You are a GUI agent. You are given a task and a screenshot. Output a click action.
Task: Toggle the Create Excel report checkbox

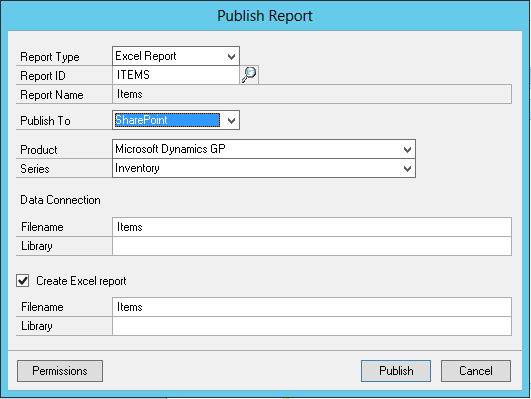tap(23, 281)
